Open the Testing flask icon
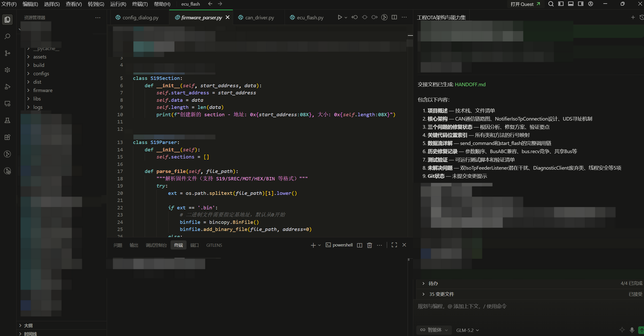 tap(7, 120)
